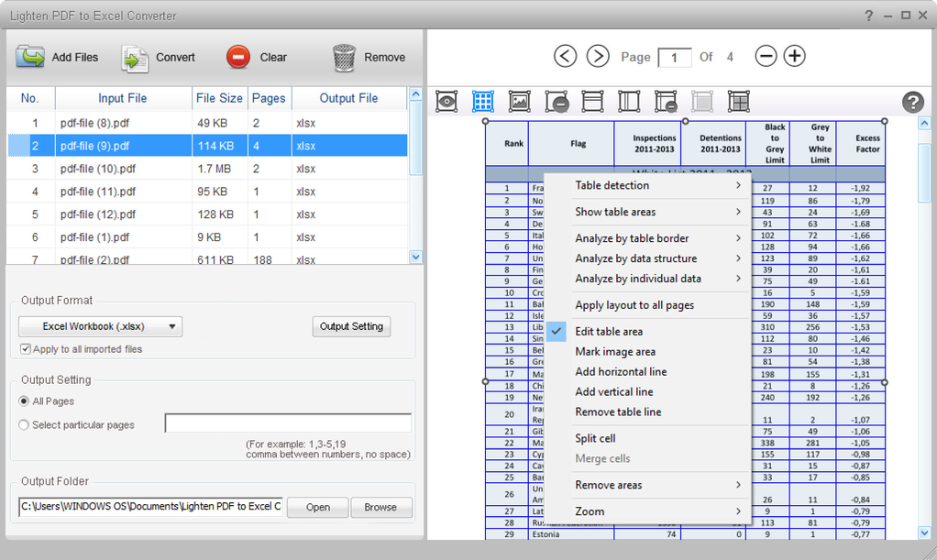
Task: Select the highlighted pdf-file (9).pdf row
Action: click(x=207, y=146)
